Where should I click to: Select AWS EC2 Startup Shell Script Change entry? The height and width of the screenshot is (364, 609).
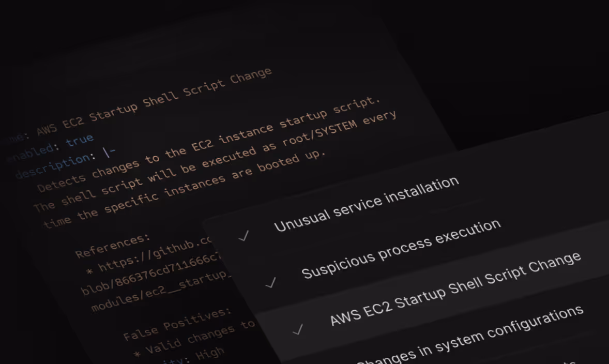tap(455, 289)
